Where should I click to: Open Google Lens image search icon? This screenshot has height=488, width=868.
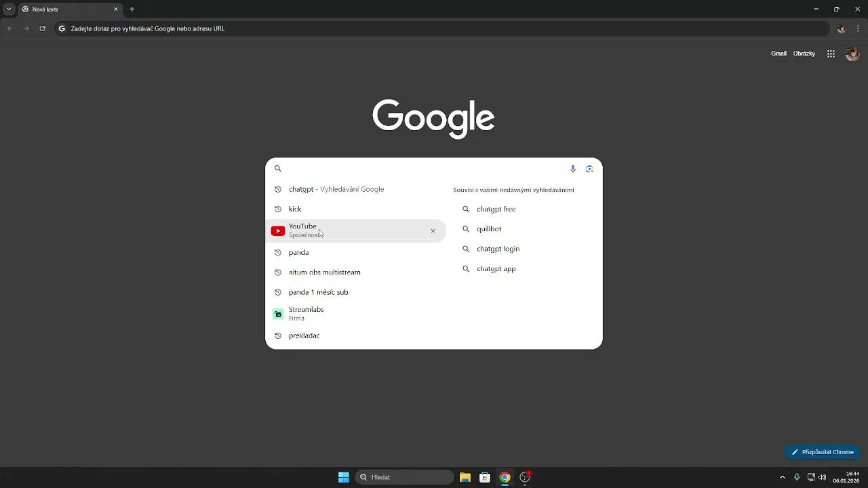pos(589,169)
